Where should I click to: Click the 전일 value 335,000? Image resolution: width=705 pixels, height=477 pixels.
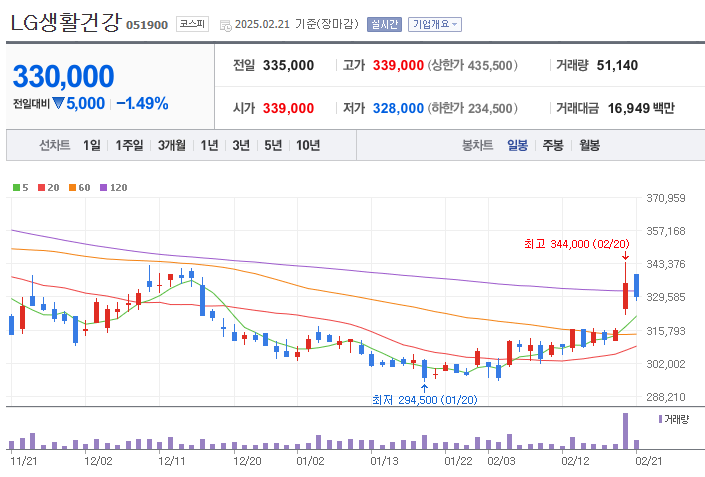[288, 65]
